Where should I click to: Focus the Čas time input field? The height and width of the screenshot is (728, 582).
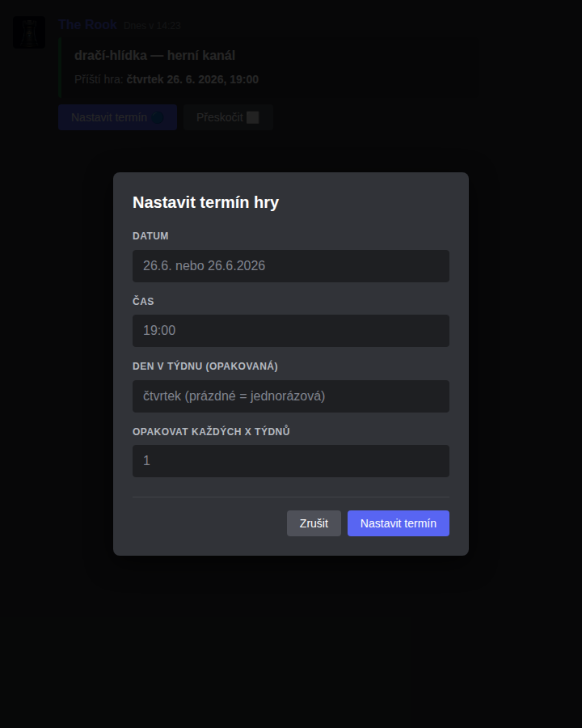tap(291, 331)
